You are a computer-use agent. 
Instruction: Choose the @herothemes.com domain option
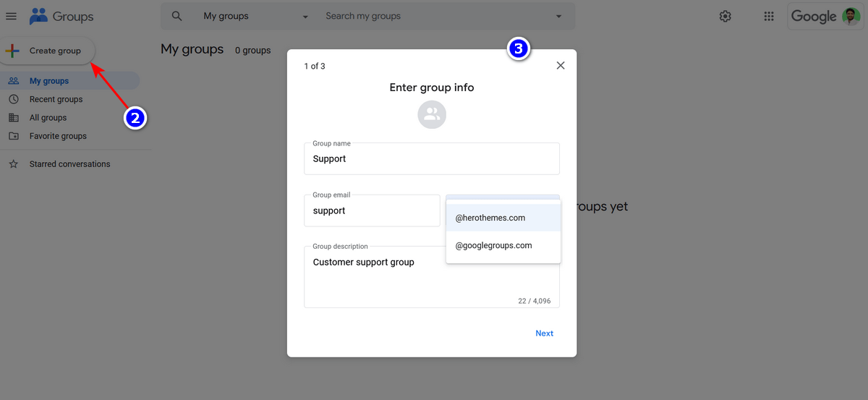click(503, 218)
